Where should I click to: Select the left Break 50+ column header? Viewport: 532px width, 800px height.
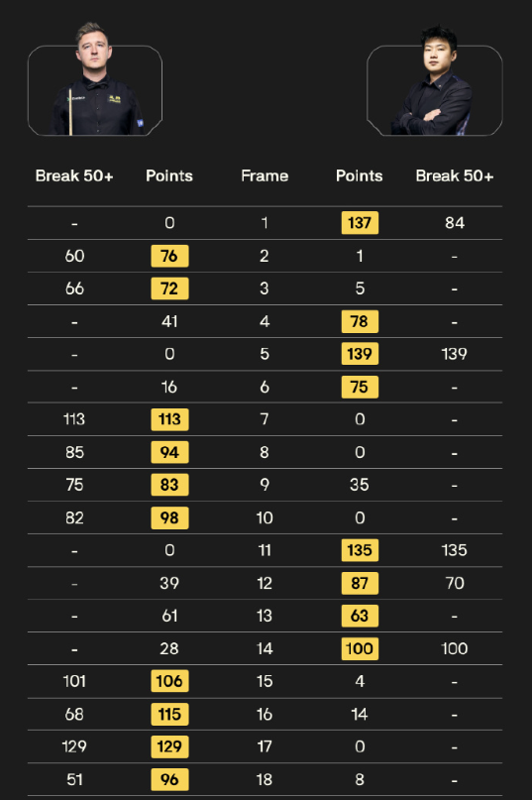tap(74, 176)
